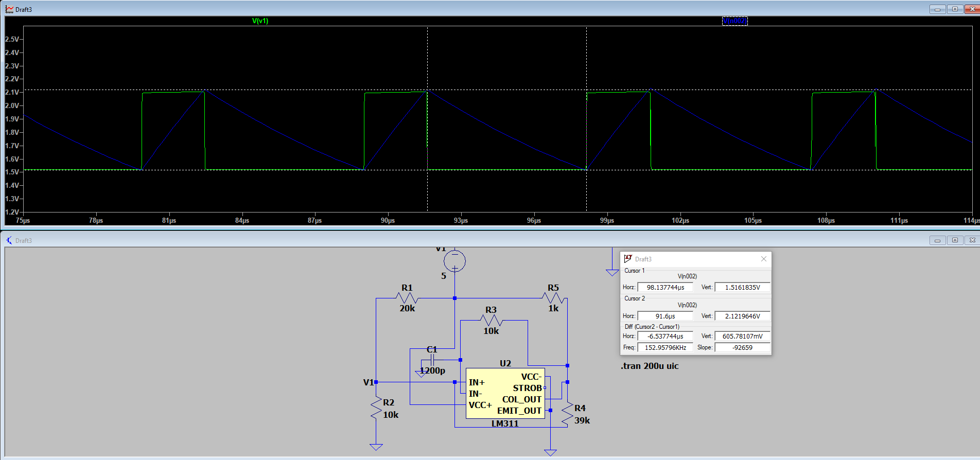The width and height of the screenshot is (980, 460).
Task: Click Cursor 1 Vert field showing 1.5161835V
Action: [x=742, y=287]
